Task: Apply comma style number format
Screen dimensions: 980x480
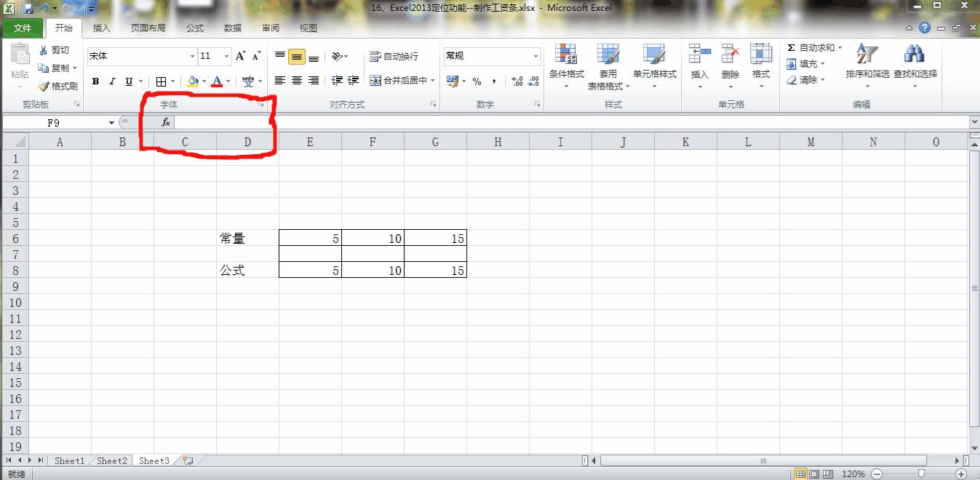Action: [x=495, y=81]
